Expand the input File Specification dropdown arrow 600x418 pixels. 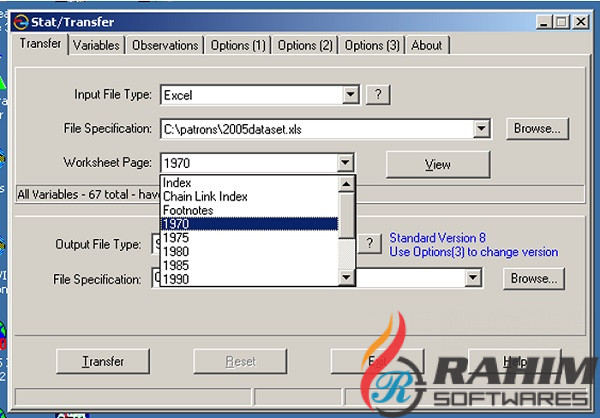click(481, 129)
